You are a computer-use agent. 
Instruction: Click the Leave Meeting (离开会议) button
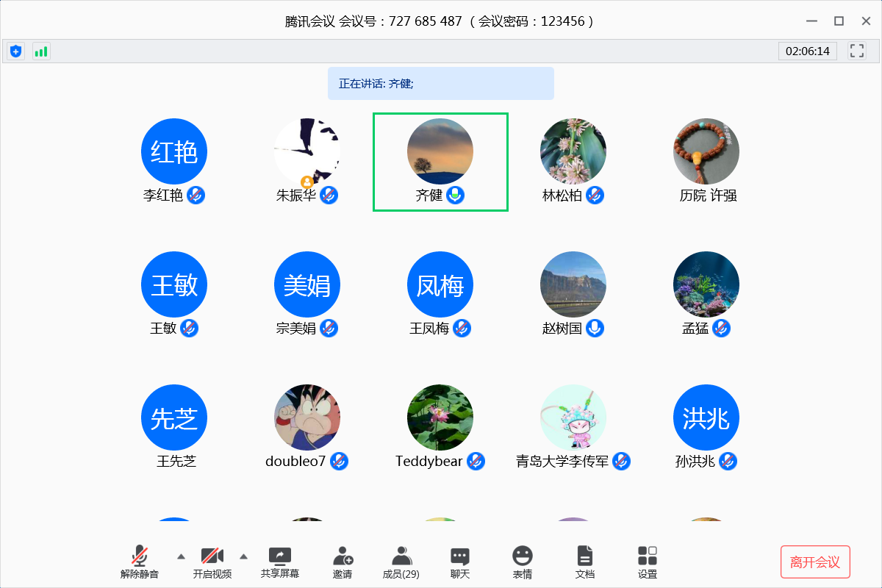[814, 562]
